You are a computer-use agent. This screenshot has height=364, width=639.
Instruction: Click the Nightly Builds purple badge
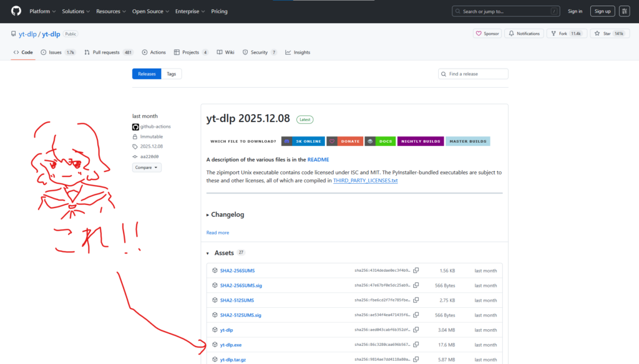(x=420, y=141)
